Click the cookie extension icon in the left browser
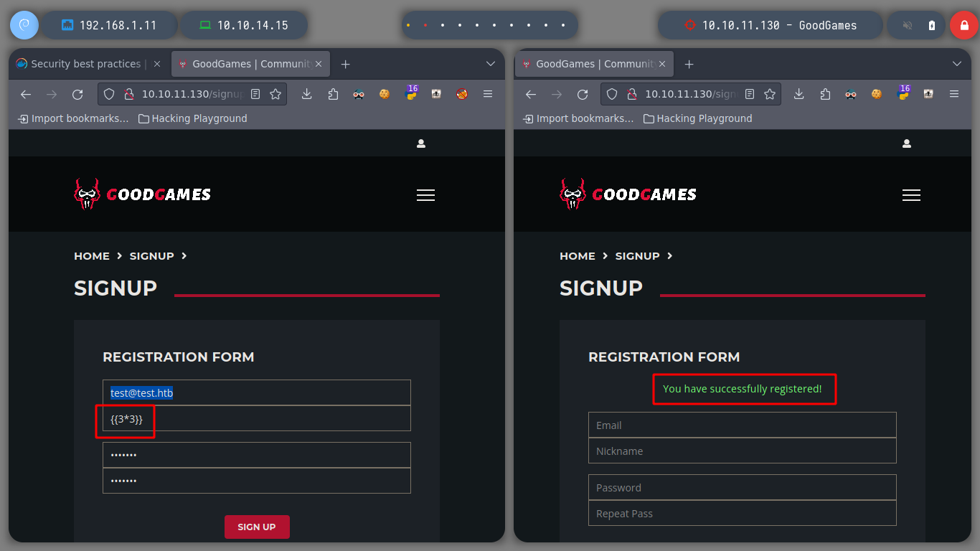This screenshot has height=551, width=980. click(385, 94)
